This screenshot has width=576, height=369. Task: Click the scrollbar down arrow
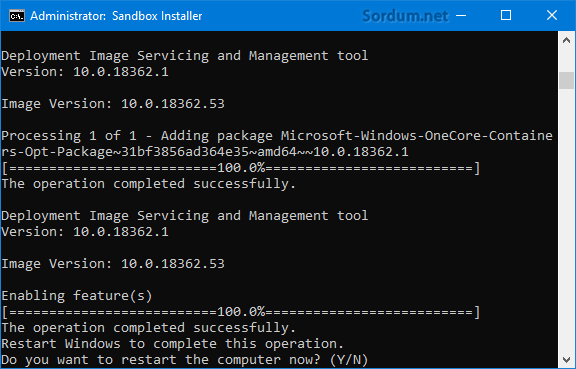[566, 359]
